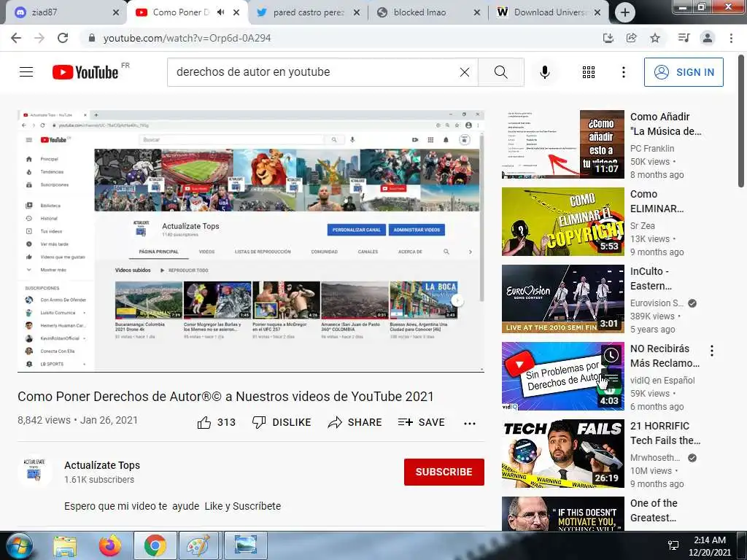The height and width of the screenshot is (560, 747).
Task: SAVE the video to a playlist
Action: [x=421, y=422]
